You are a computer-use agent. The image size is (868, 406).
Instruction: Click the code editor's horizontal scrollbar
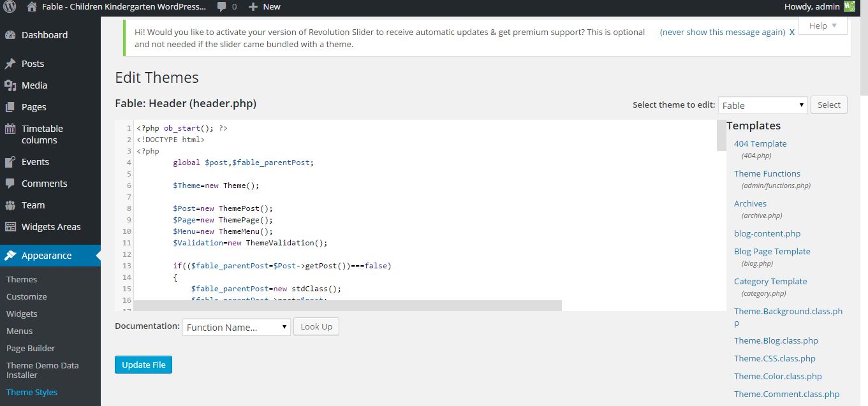tap(348, 305)
